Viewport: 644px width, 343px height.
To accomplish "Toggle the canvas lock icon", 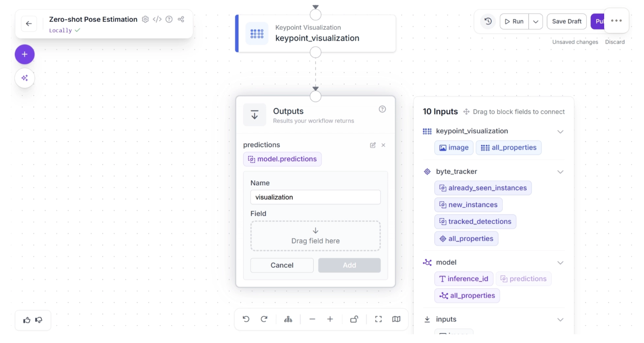I will pyautogui.click(x=354, y=319).
